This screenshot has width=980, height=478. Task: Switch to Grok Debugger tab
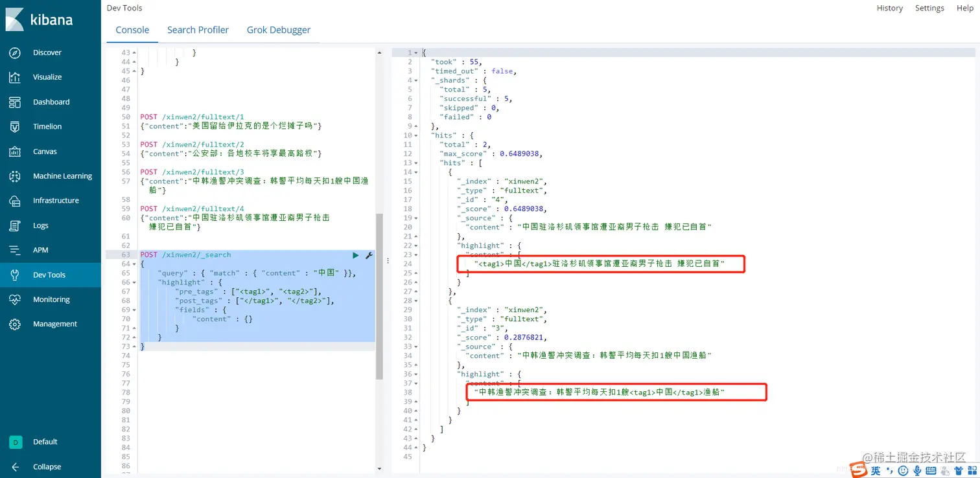point(279,30)
